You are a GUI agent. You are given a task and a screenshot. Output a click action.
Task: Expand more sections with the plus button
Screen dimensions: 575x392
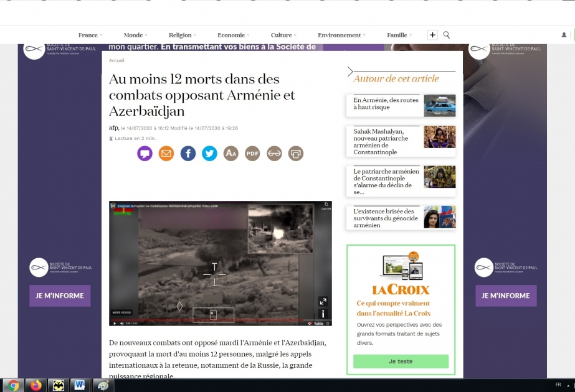point(433,35)
